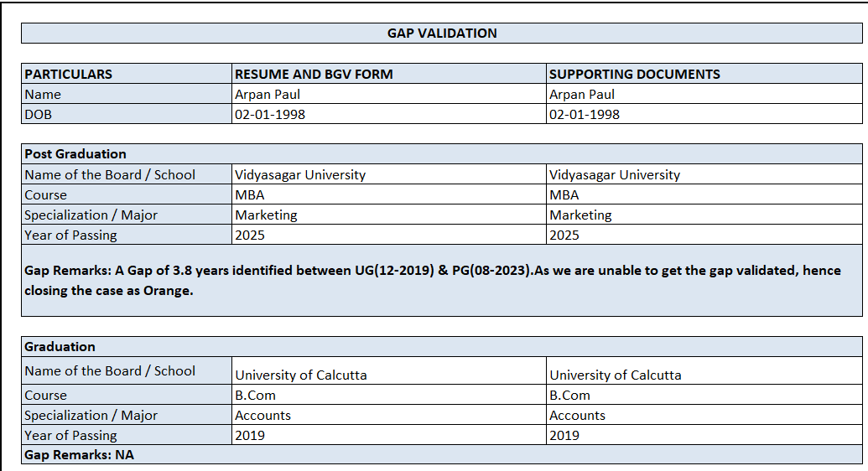Select the Post Graduation section header
Screen dimensions: 868x471
75,154
